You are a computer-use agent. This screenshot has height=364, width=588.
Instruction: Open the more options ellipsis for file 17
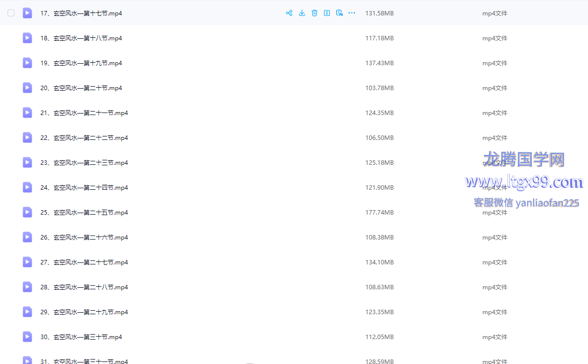(352, 13)
